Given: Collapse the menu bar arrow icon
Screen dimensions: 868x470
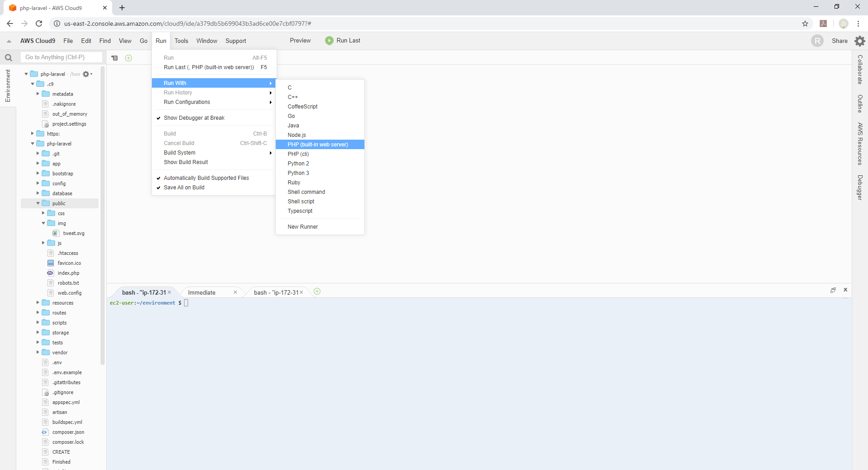Looking at the screenshot, I should pyautogui.click(x=9, y=41).
